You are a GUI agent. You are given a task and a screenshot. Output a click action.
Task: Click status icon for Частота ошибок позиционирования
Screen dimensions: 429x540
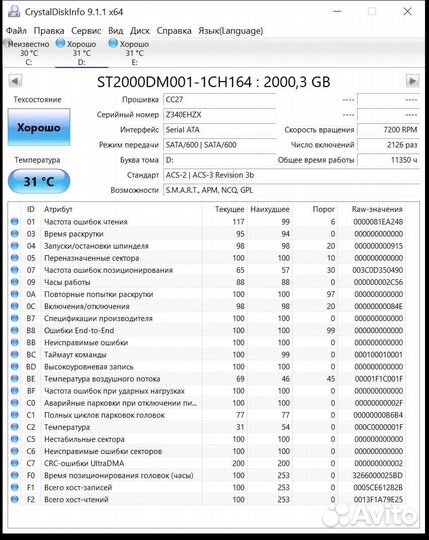(15, 270)
